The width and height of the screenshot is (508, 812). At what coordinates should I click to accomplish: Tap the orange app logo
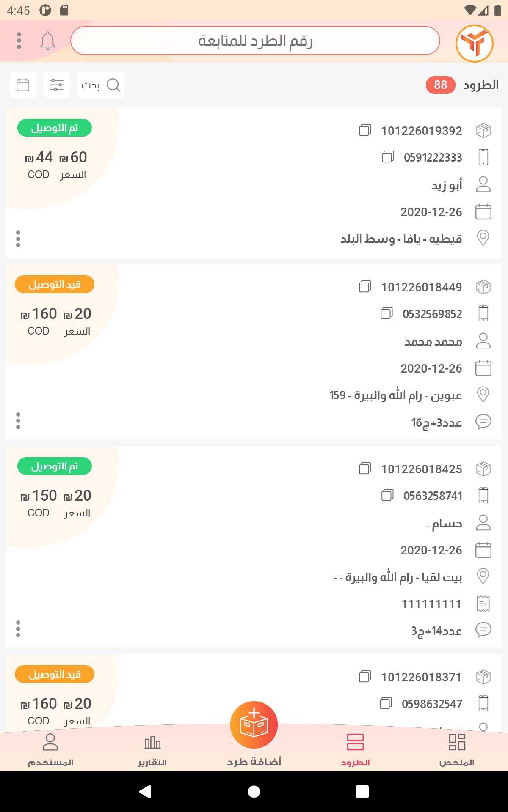tap(474, 43)
